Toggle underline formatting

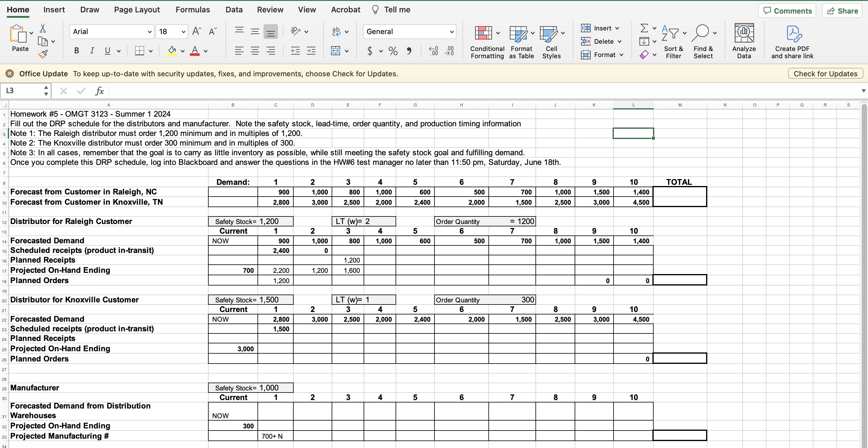[108, 51]
